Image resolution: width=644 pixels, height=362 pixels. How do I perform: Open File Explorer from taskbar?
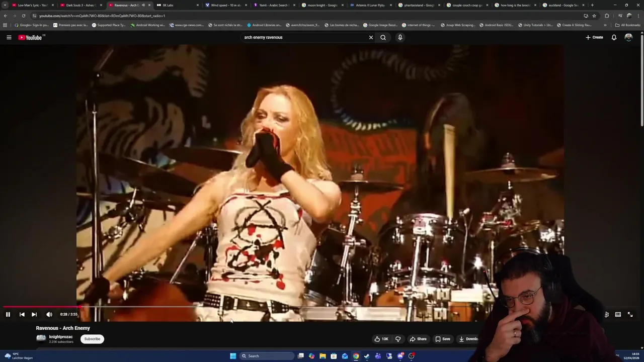(323, 356)
